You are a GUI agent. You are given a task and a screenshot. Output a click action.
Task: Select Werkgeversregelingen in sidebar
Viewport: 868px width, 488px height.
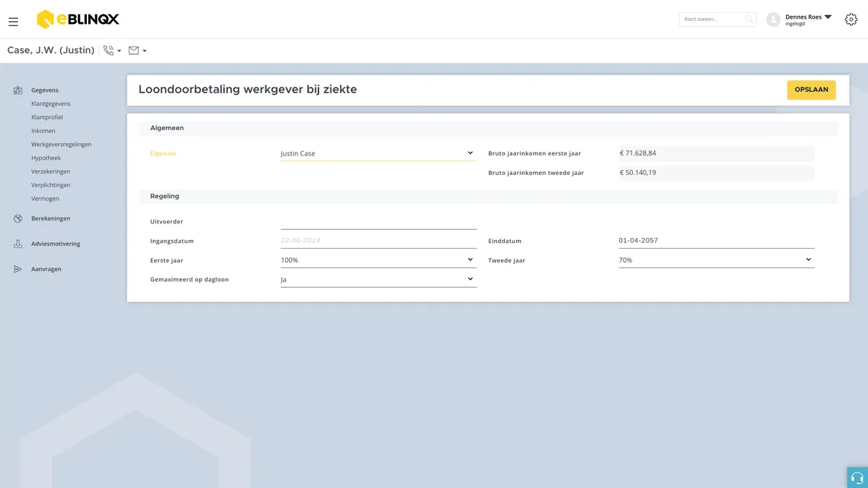tap(61, 145)
